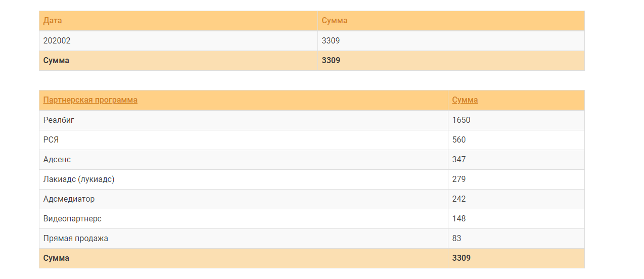Sort the first table by the Дата header

coord(53,21)
